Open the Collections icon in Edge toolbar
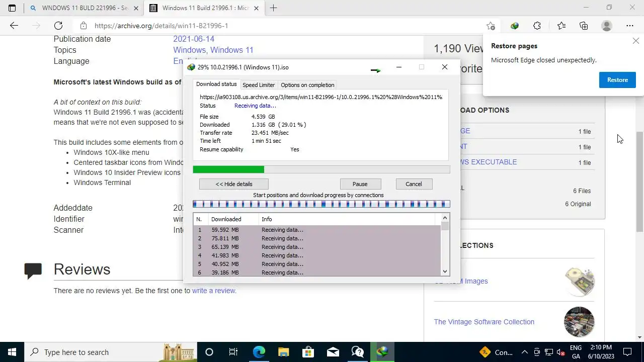The height and width of the screenshot is (362, 644). [x=584, y=26]
